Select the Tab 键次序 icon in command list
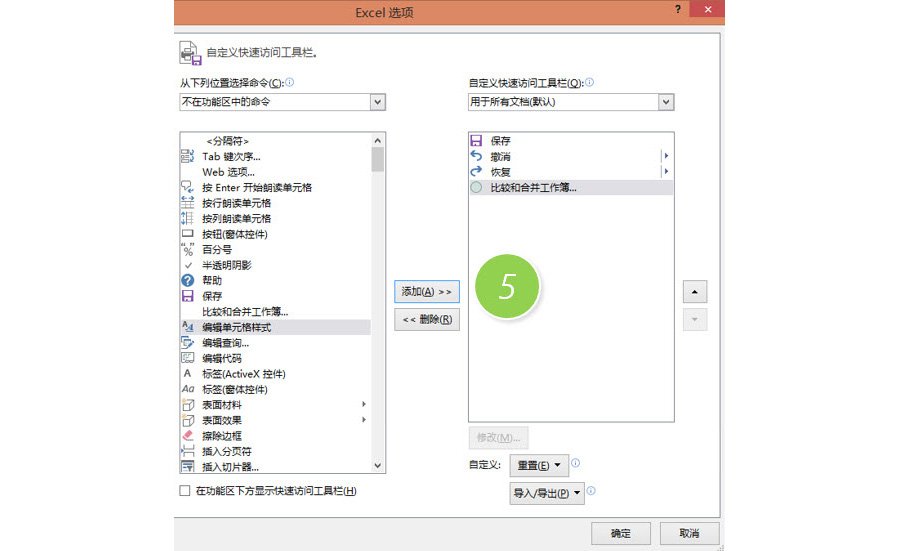 (x=188, y=156)
